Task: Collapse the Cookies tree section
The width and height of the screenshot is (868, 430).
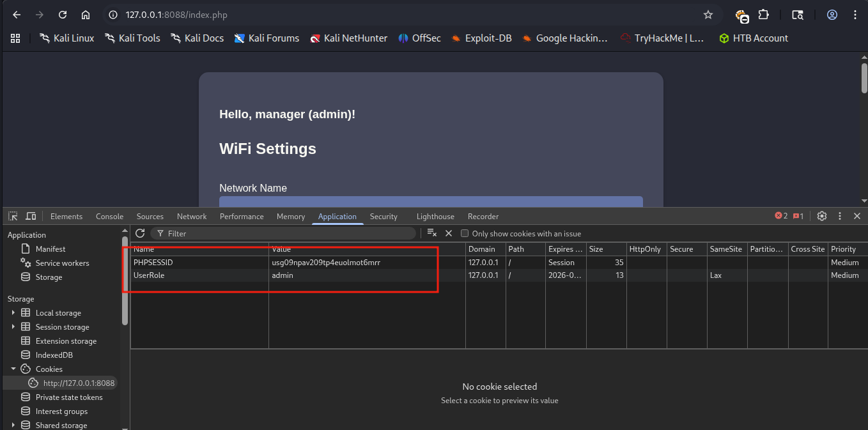Action: point(13,369)
